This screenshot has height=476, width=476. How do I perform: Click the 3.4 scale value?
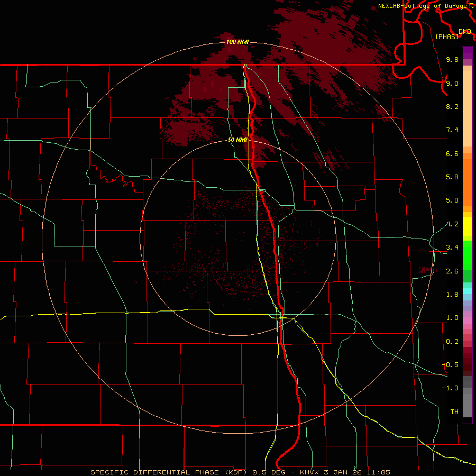pos(452,248)
